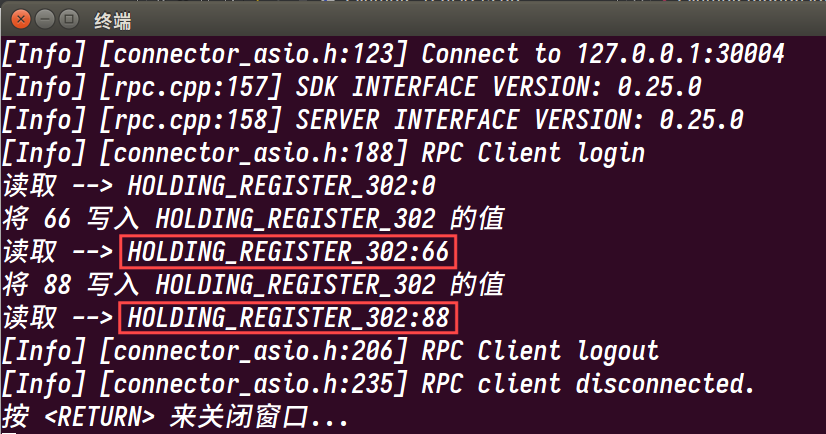Click the SDK INTERFACE VERSION line
Image resolution: width=826 pixels, height=434 pixels.
pyautogui.click(x=352, y=87)
